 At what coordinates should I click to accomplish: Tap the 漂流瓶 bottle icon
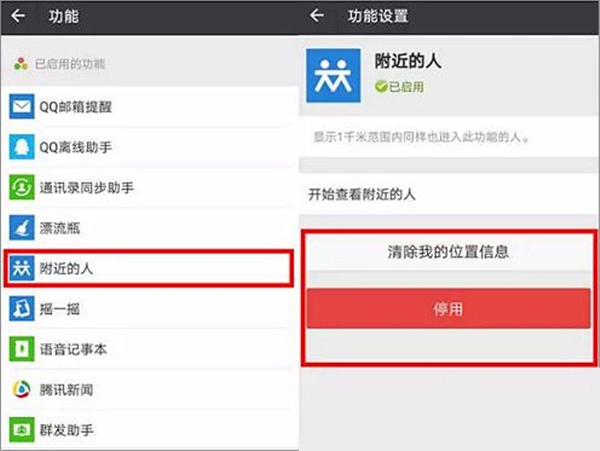[21, 228]
